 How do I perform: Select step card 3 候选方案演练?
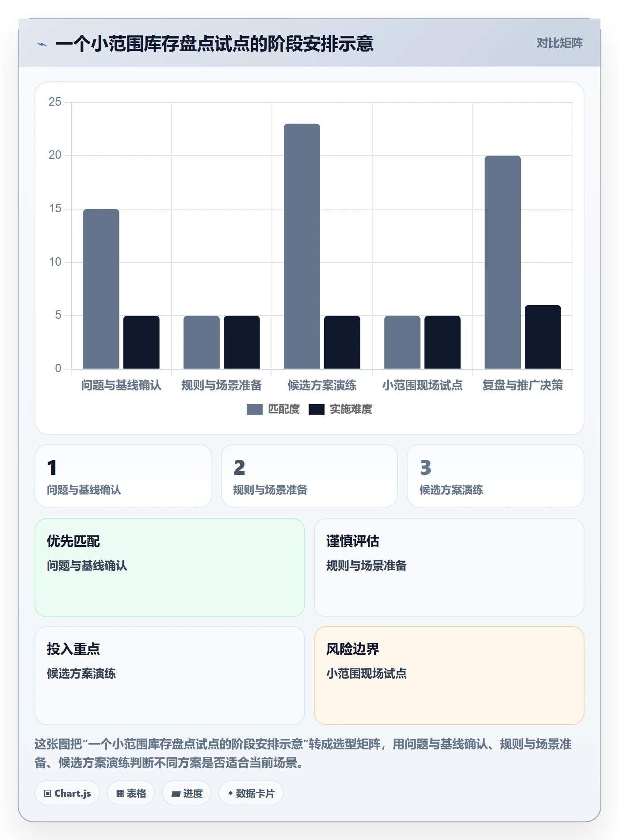(x=496, y=476)
